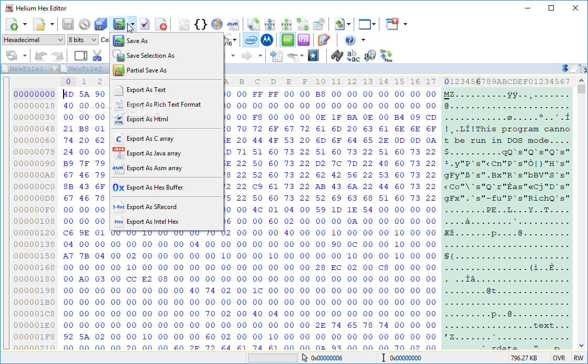This screenshot has height=364, width=588.
Task: Select Export As C array
Action: click(x=167, y=139)
